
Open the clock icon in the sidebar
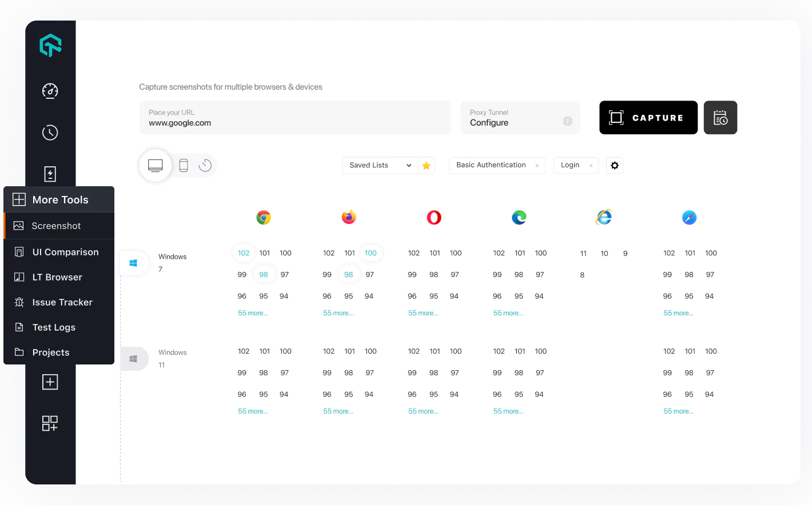click(50, 133)
